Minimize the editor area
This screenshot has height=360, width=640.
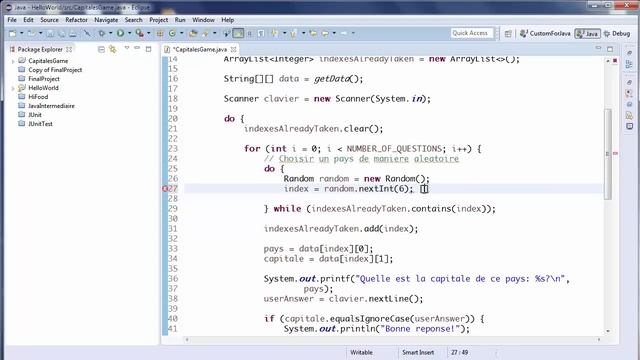pos(598,49)
